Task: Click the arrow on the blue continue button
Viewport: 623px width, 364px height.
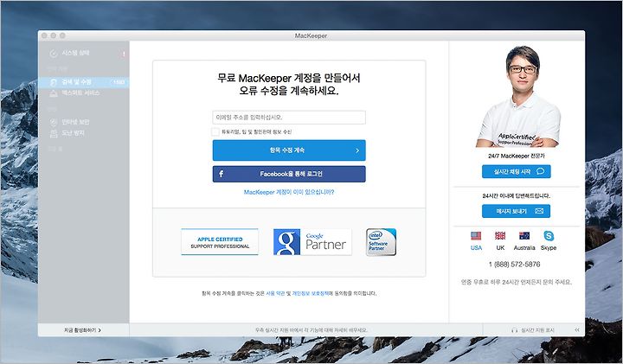Action: pos(357,150)
